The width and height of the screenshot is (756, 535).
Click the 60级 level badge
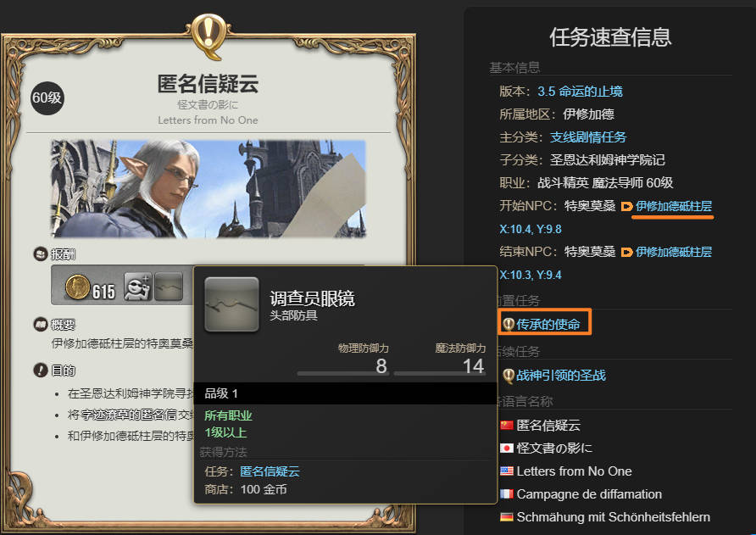click(47, 98)
